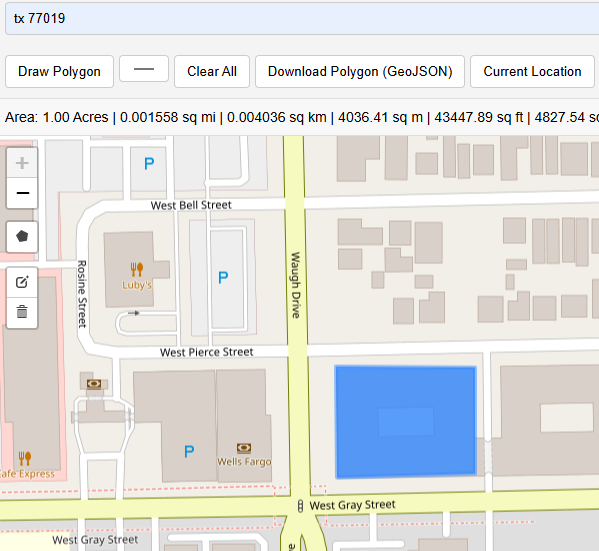Focus the search field containing tx 77019
Viewport: 599px width, 551px height.
302,18
